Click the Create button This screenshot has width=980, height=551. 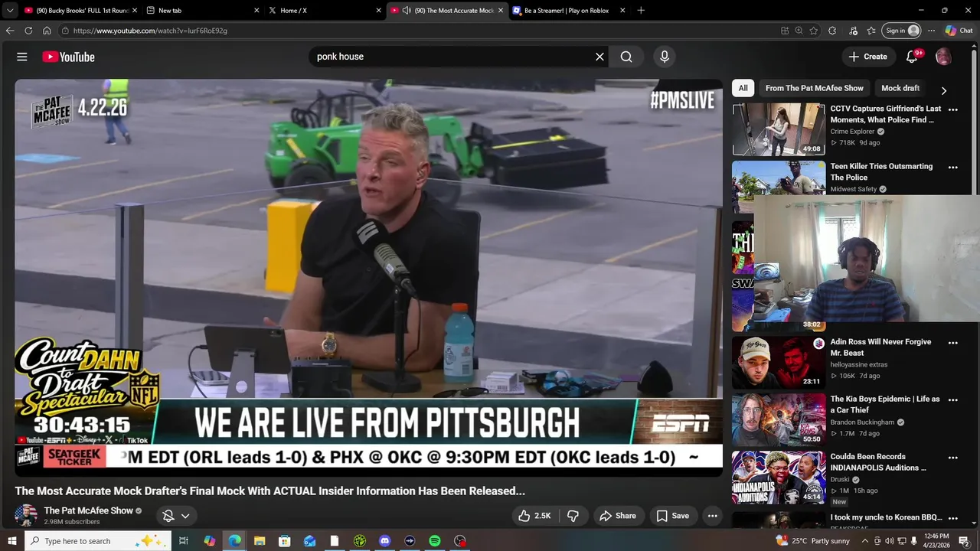pos(868,57)
